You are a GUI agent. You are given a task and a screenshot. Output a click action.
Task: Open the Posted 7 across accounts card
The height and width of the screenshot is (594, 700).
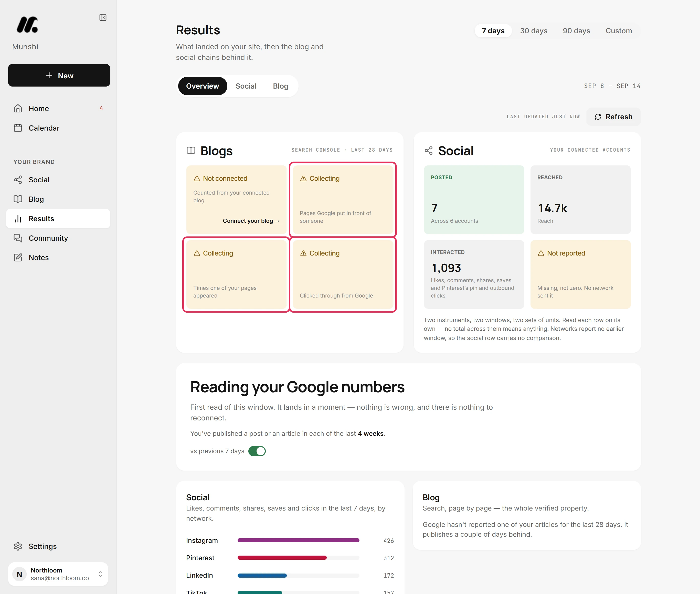click(474, 200)
